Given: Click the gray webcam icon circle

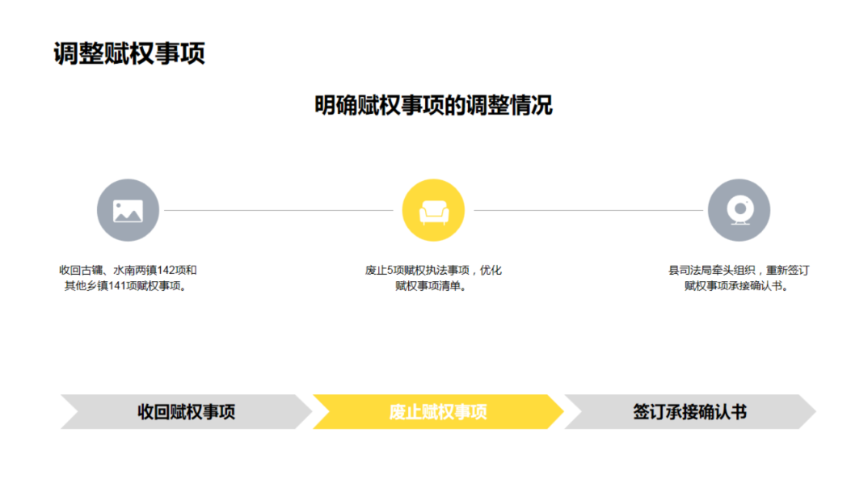Looking at the screenshot, I should (x=739, y=210).
